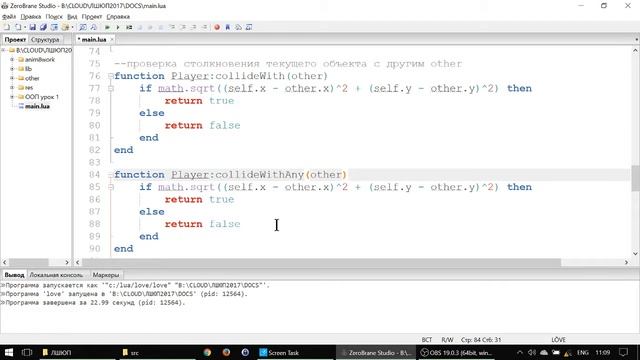Start debugging with the green play icon
Image resolution: width=640 pixels, height=360 pixels.
[x=107, y=27]
